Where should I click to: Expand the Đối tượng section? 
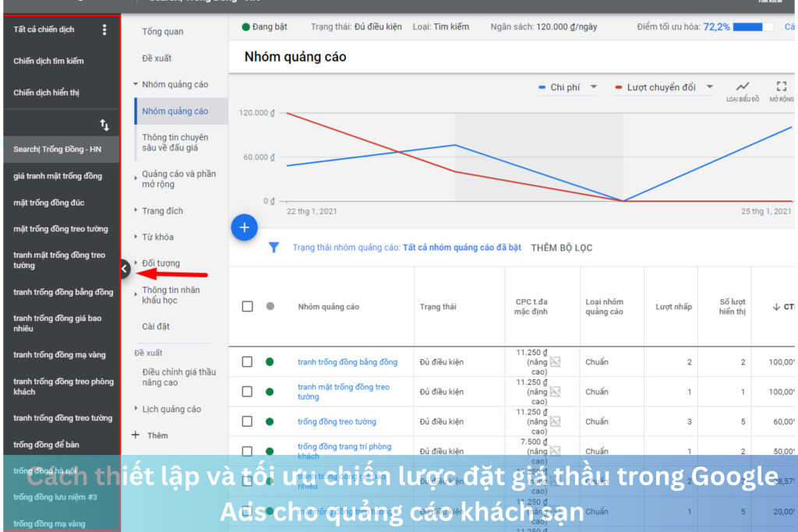tap(136, 263)
